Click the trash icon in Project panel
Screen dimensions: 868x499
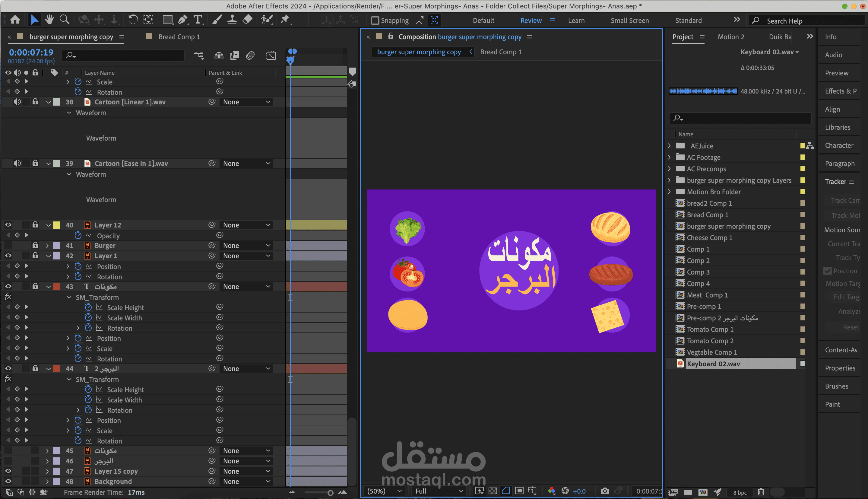click(x=761, y=492)
